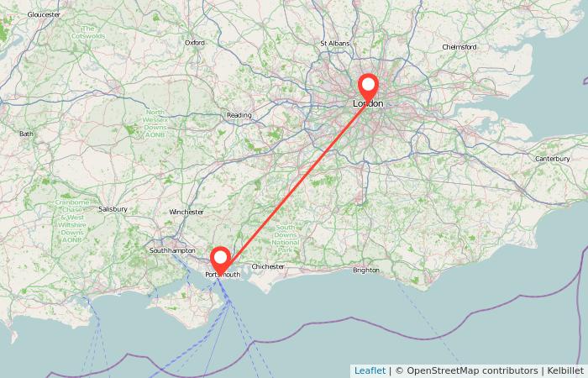Click the Reading city label
Image resolution: width=588 pixels, height=378 pixels.
(239, 115)
